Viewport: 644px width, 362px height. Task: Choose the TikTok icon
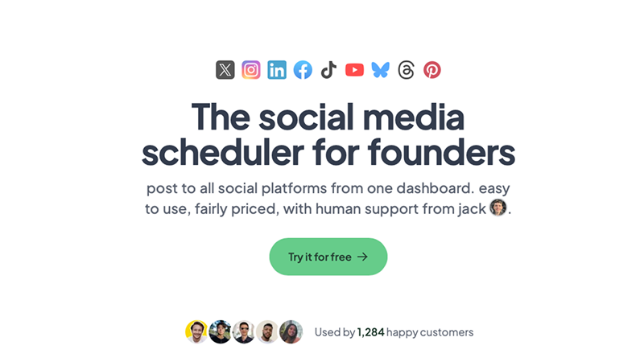coord(328,70)
